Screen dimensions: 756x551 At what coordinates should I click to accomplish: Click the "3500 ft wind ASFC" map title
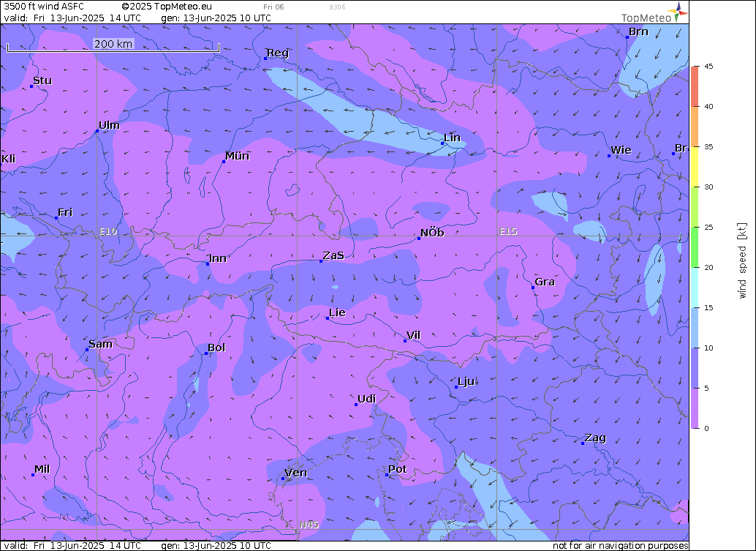44,7
